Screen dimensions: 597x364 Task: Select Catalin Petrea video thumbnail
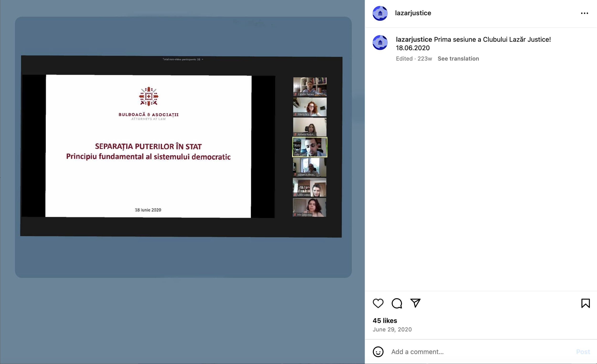(x=310, y=87)
